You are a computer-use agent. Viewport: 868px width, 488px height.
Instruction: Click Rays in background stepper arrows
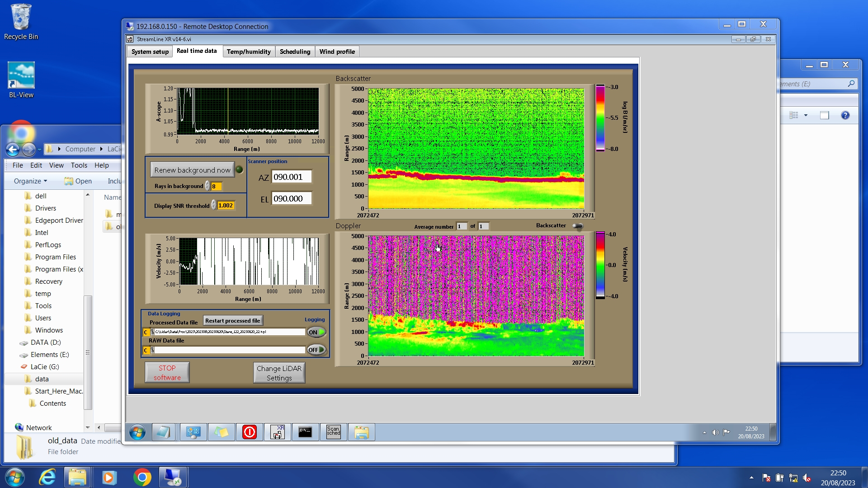tap(208, 186)
